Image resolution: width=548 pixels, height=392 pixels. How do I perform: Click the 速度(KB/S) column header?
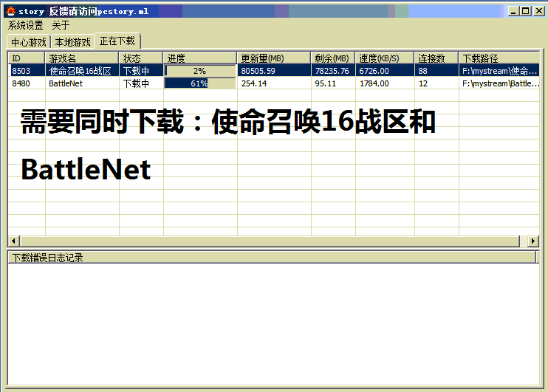[385, 58]
